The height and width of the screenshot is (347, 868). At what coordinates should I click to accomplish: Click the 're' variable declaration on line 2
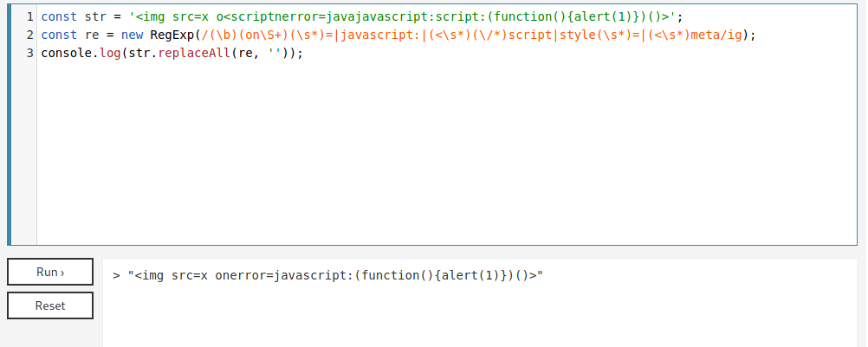click(x=92, y=35)
